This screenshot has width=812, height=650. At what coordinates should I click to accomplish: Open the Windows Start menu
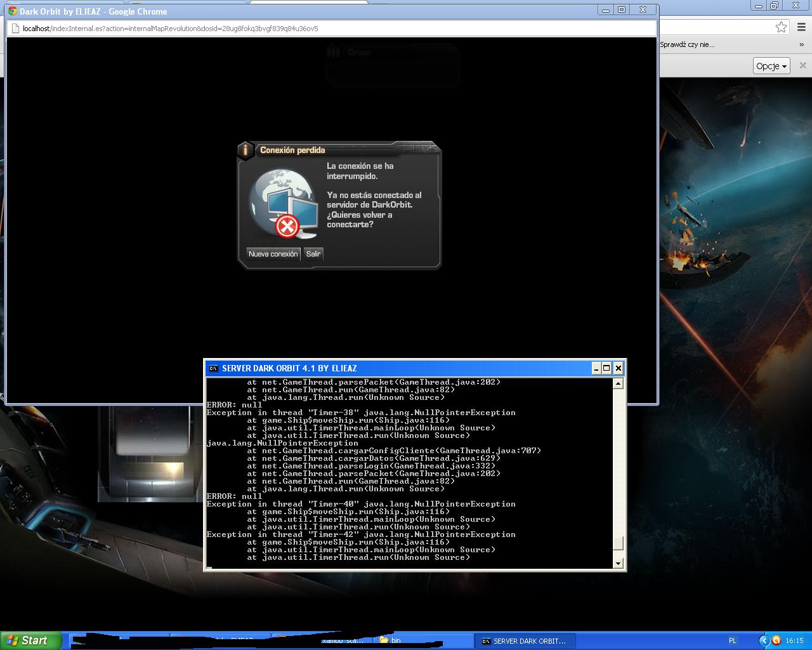(31, 640)
